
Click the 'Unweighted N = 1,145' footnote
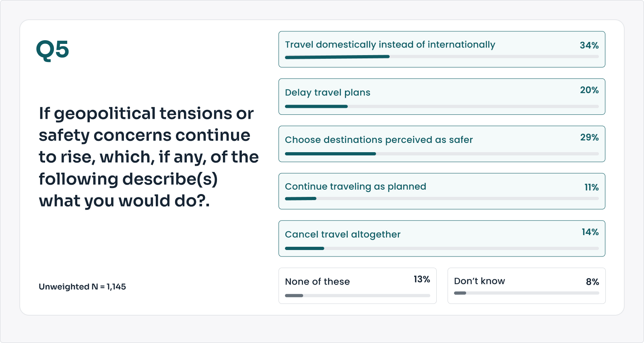point(82,287)
